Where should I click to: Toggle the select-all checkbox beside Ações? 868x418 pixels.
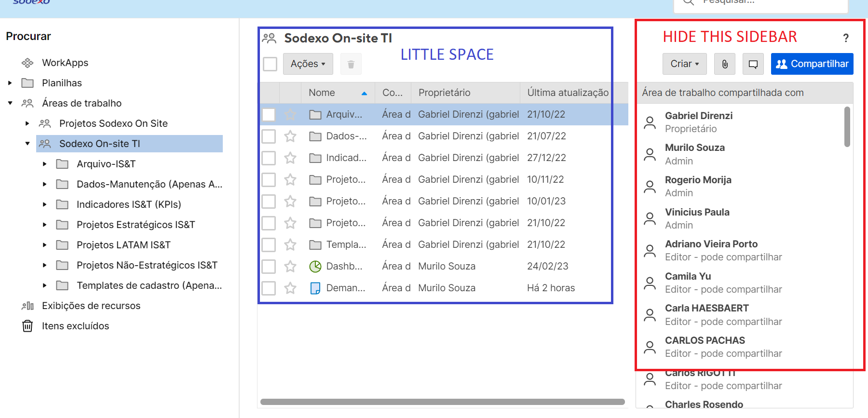270,64
